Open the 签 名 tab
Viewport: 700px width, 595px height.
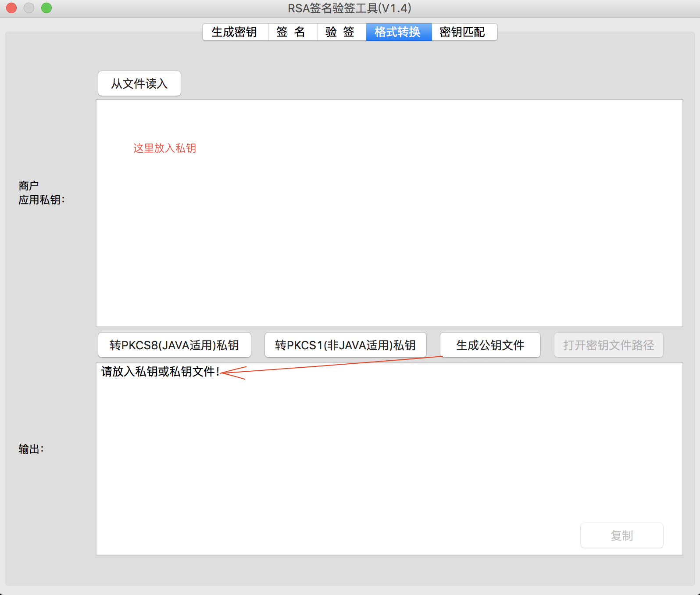(293, 32)
